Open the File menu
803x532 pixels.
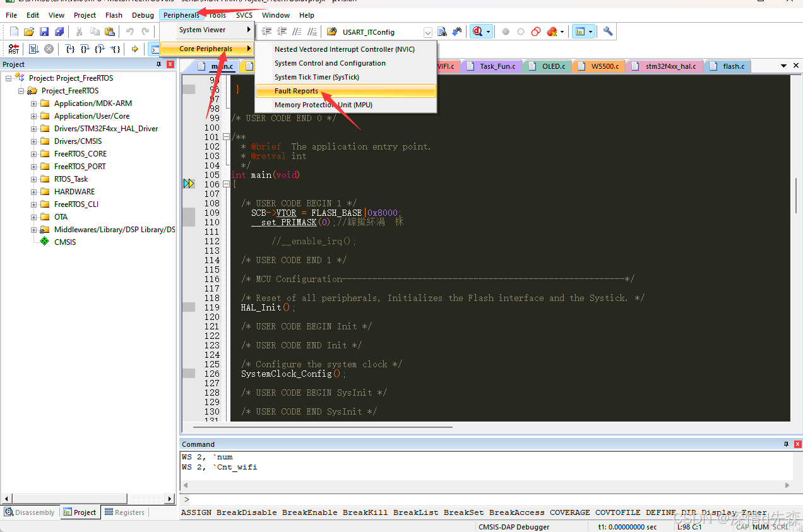[11, 15]
